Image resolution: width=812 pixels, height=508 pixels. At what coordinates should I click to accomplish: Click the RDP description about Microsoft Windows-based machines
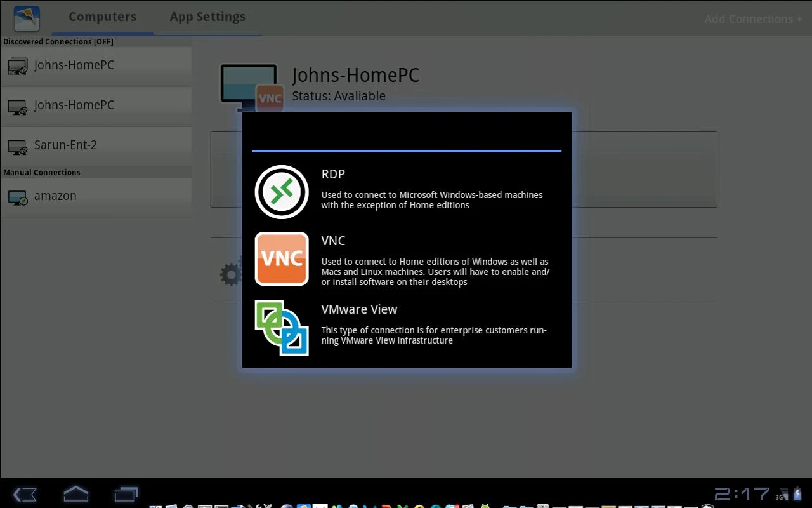tap(432, 200)
